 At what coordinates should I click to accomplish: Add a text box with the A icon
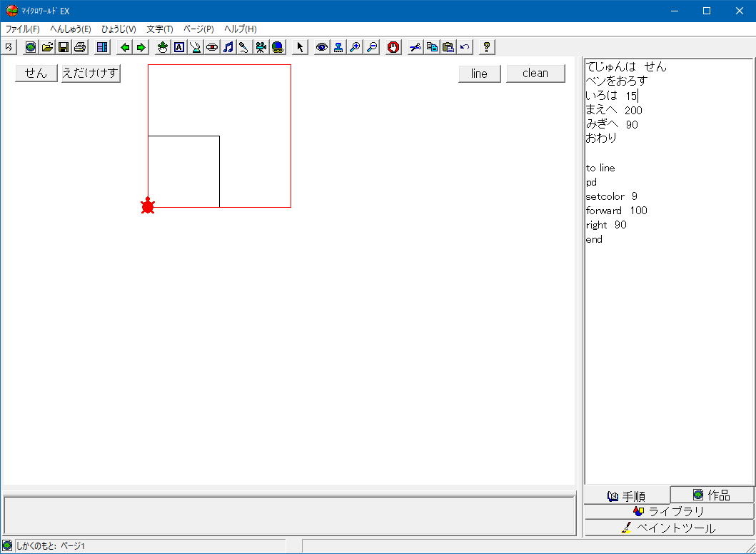[179, 47]
